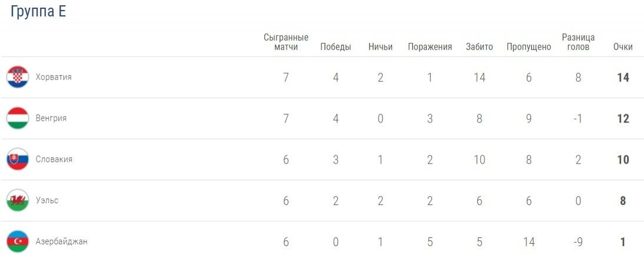Image resolution: width=644 pixels, height=262 pixels.
Task: Click the Wales flag icon
Action: (x=17, y=201)
